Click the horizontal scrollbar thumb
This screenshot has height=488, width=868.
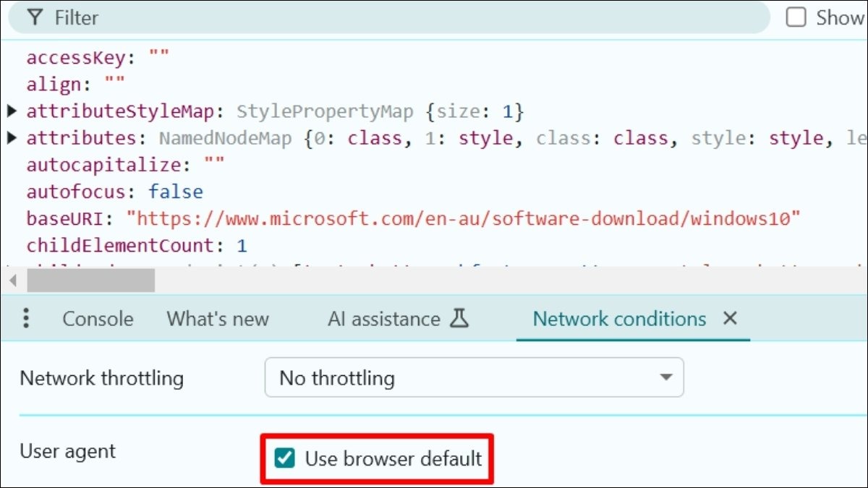coord(90,280)
